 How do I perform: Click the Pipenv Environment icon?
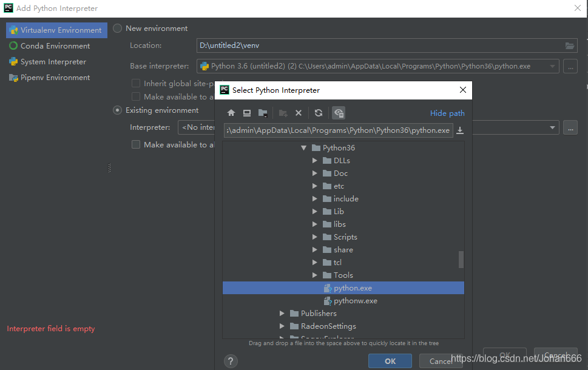point(13,78)
